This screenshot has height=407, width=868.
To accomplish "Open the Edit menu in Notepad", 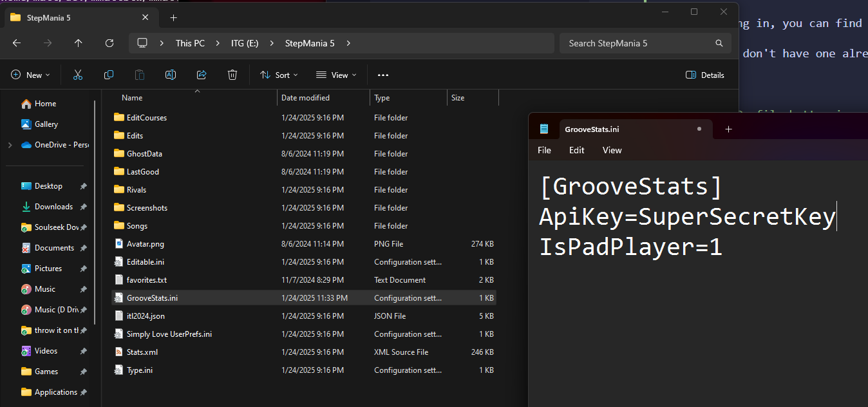I will 576,150.
